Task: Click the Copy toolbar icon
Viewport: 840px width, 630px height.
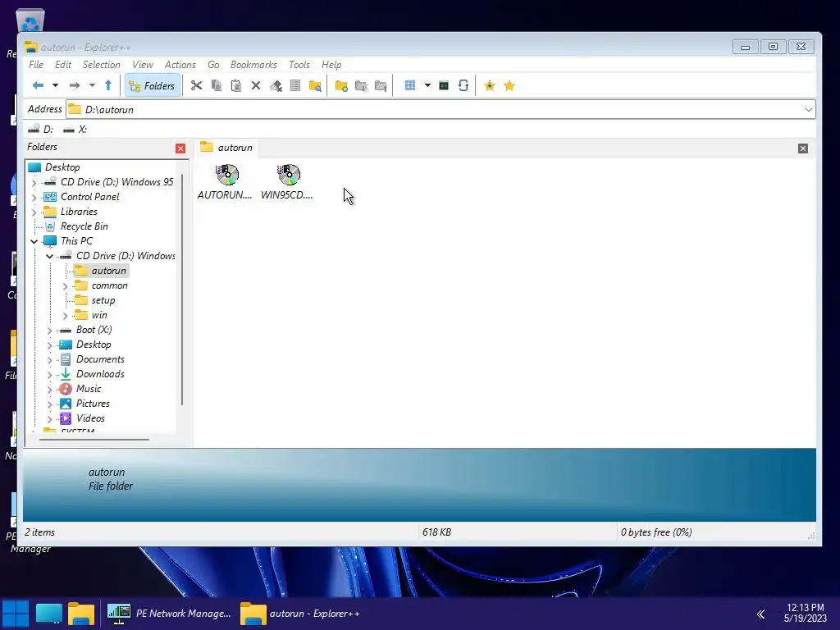Action: [x=217, y=85]
